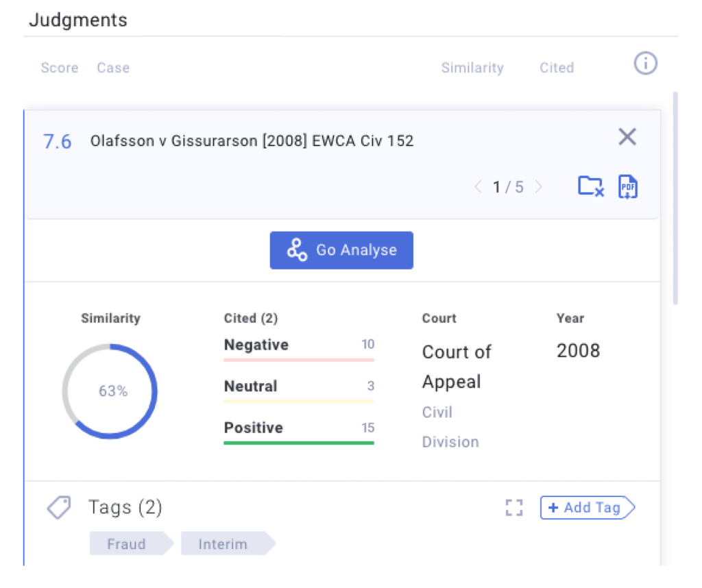
Task: Click the Go Analyse button
Action: click(x=341, y=250)
